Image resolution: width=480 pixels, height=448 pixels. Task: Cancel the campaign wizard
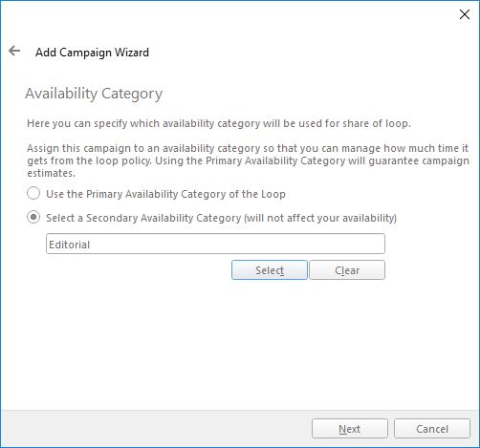(432, 429)
